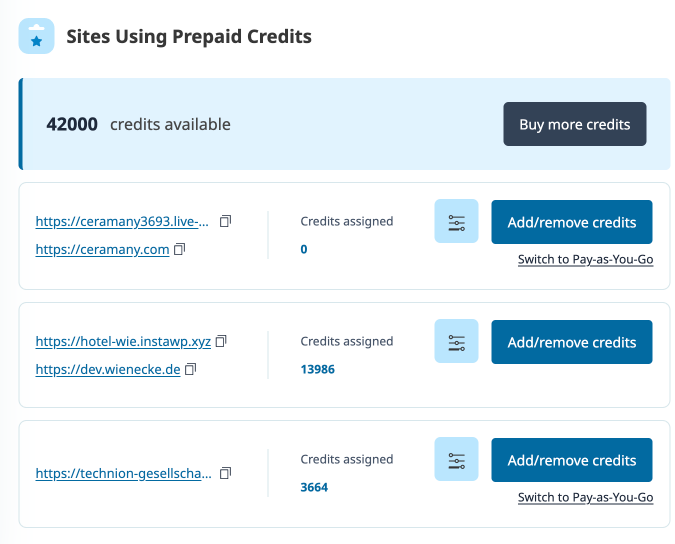This screenshot has width=675, height=544.
Task: Copy the ceramany.com URL
Action: tap(180, 249)
